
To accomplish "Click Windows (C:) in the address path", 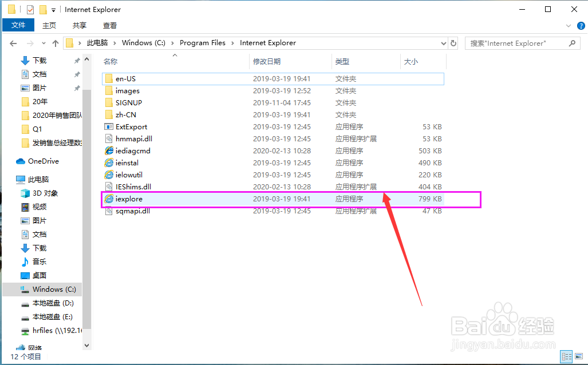I will tap(144, 43).
